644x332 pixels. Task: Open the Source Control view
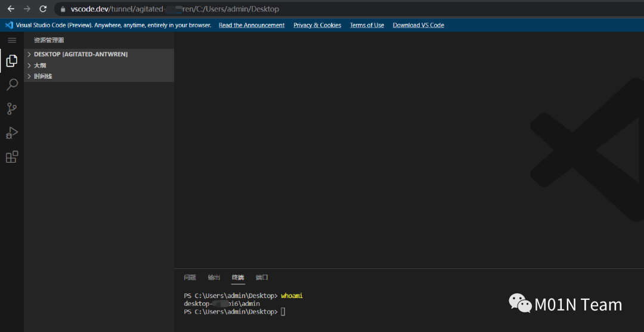point(12,108)
